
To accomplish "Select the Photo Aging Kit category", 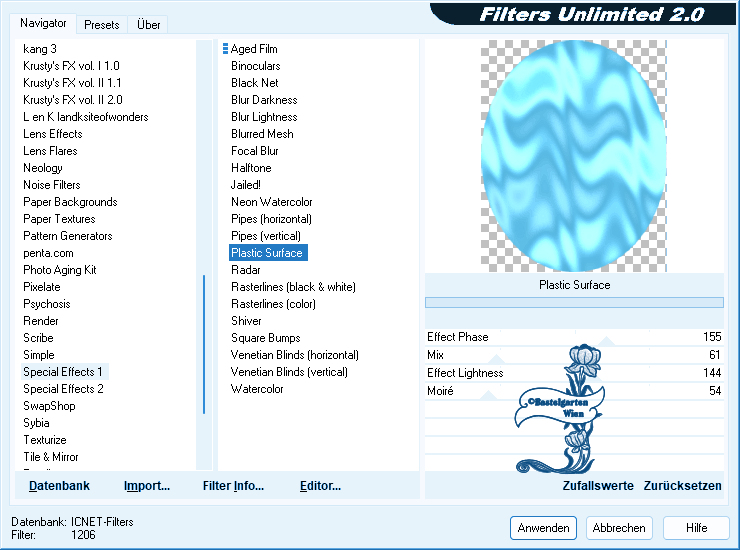I will [60, 270].
